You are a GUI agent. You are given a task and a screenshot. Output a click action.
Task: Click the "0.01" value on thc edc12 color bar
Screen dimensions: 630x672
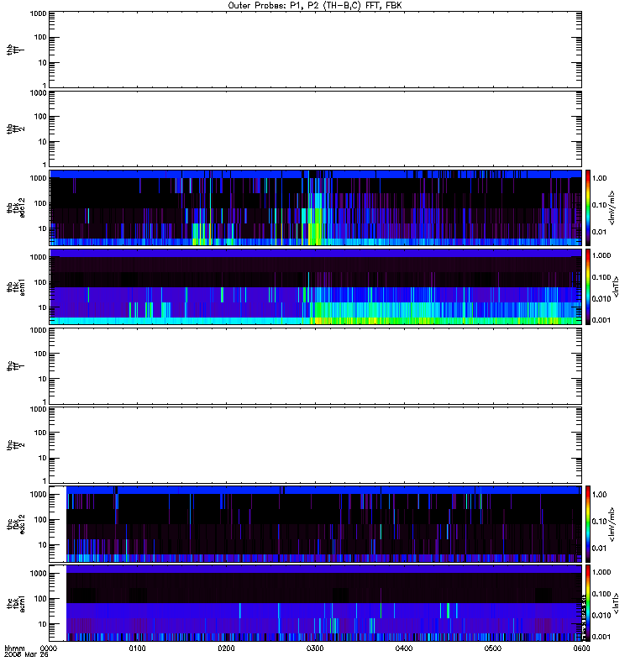(x=599, y=549)
